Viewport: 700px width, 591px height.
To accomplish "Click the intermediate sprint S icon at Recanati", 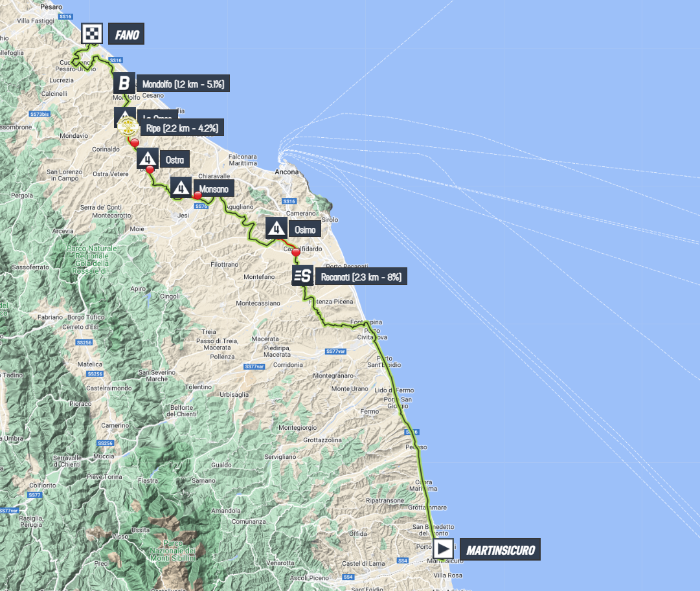I will [302, 276].
